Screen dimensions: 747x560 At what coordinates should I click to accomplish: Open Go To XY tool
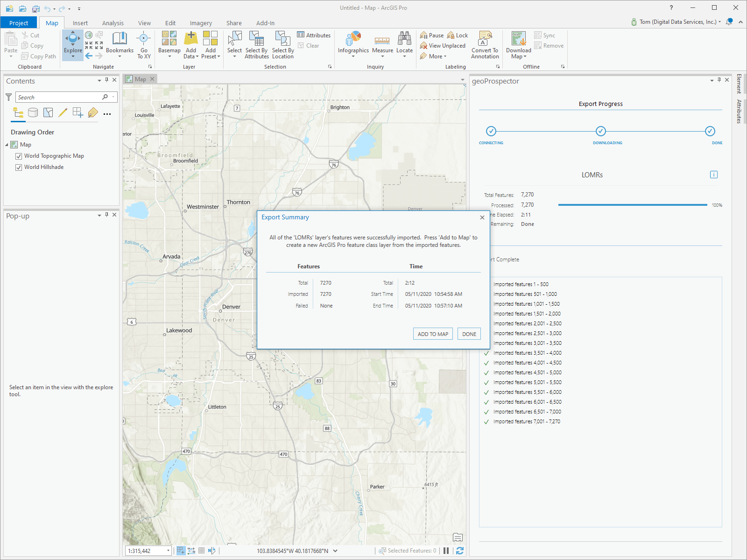[x=144, y=45]
